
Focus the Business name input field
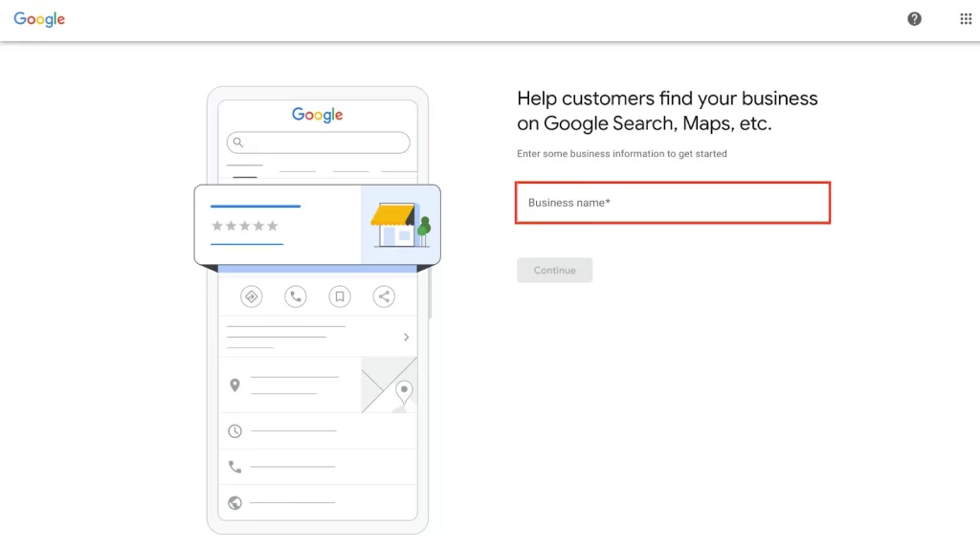point(673,203)
